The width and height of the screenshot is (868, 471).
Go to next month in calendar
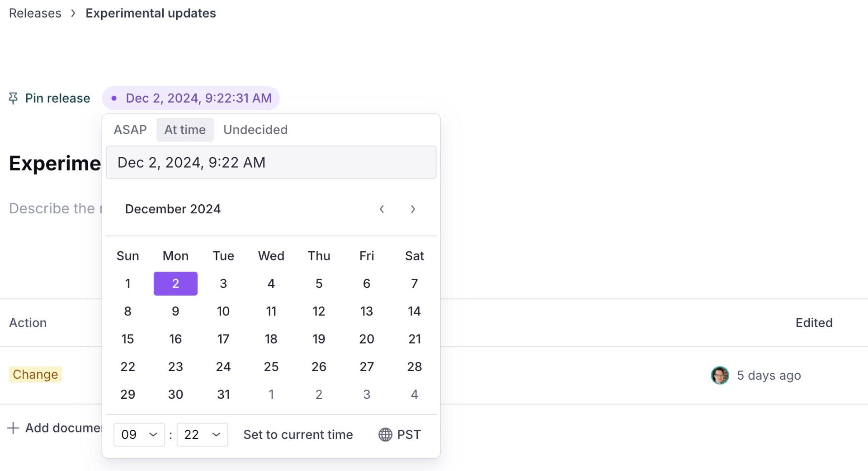(413, 209)
